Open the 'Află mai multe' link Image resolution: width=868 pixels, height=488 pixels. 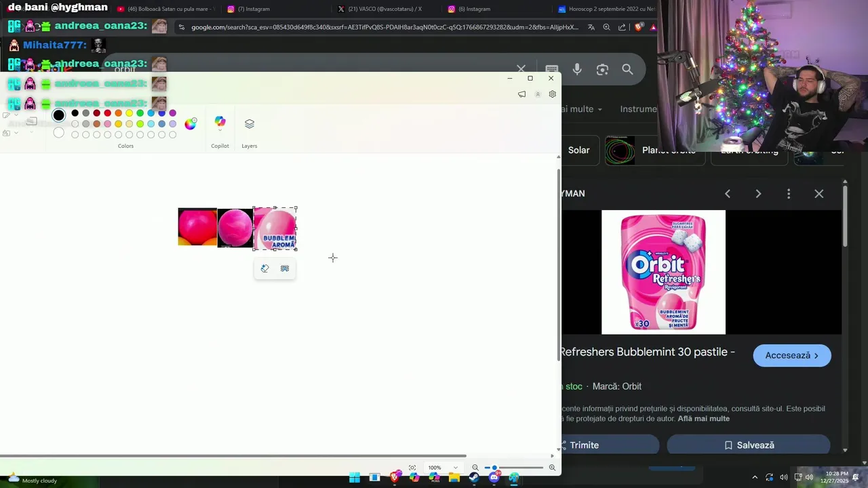click(703, 419)
